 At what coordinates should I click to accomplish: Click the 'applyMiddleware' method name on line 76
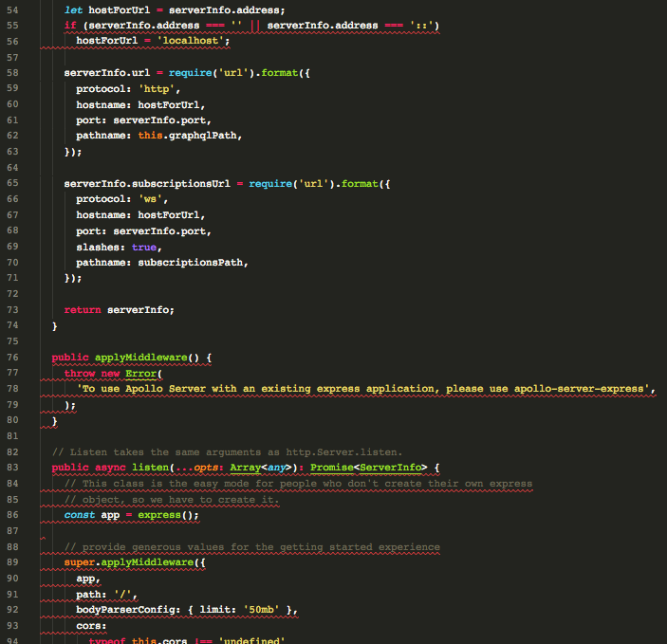tap(140, 358)
